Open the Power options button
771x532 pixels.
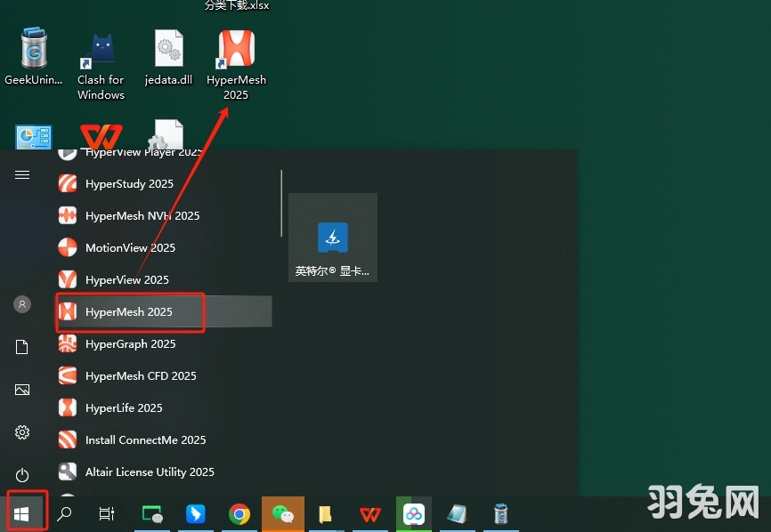pyautogui.click(x=22, y=475)
